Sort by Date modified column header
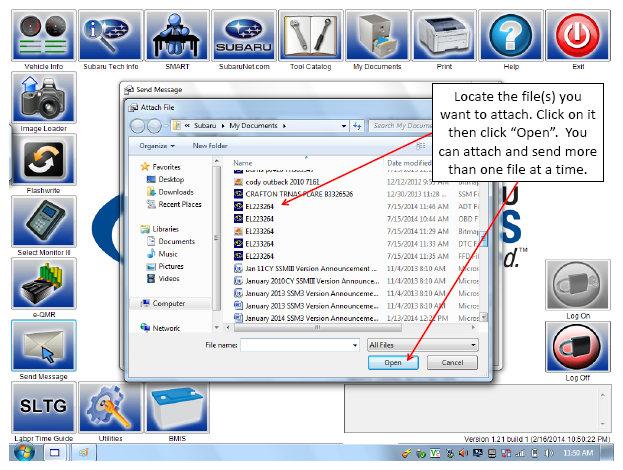623x470 pixels. click(x=409, y=163)
